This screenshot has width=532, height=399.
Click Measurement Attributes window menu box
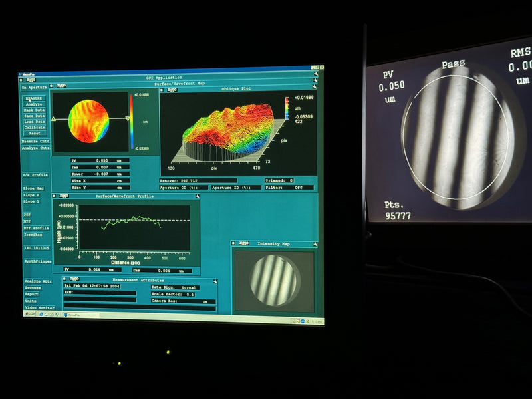[65, 279]
